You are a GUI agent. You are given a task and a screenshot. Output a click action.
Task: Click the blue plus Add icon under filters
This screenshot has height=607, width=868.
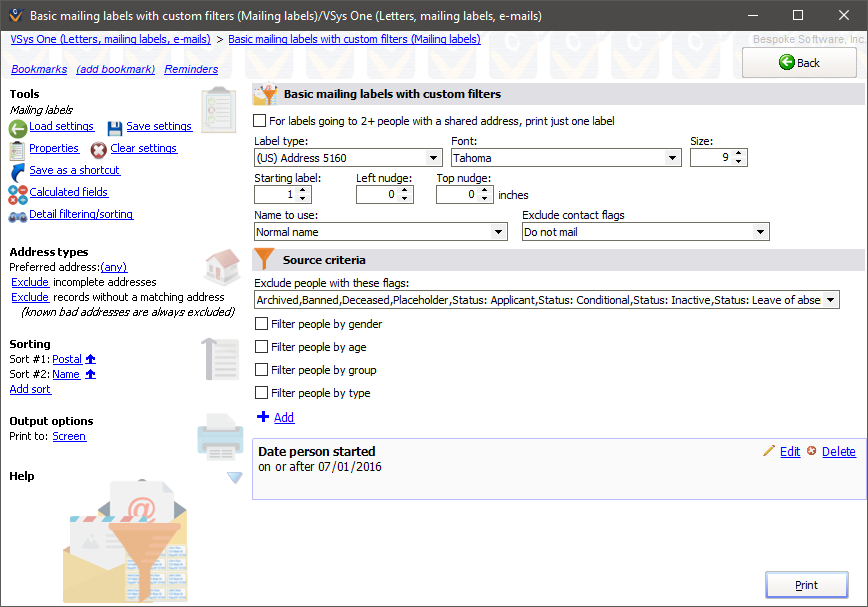click(263, 417)
